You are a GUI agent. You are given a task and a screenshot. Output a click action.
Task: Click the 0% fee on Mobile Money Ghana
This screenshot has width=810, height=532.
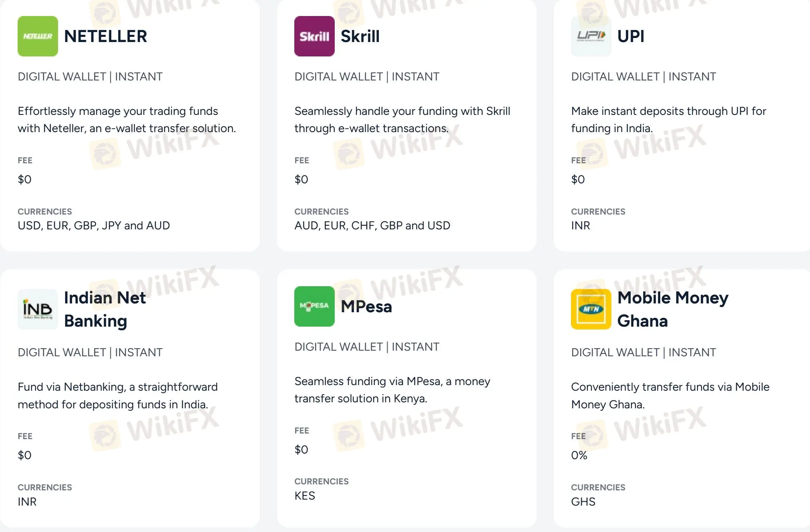point(579,456)
